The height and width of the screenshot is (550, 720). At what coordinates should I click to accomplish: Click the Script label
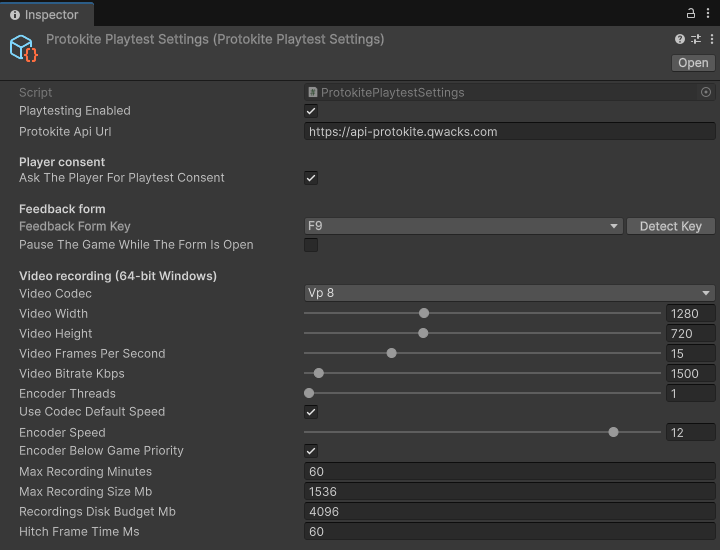click(35, 92)
